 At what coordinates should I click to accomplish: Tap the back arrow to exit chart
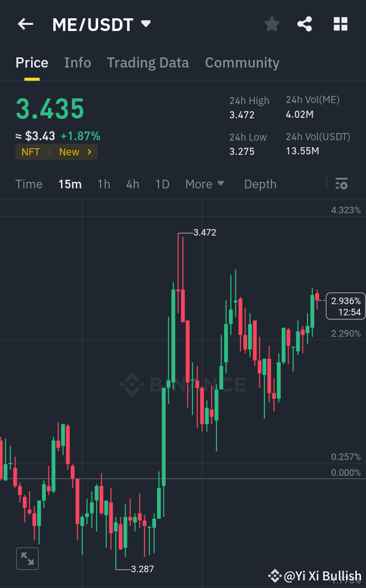coord(25,24)
